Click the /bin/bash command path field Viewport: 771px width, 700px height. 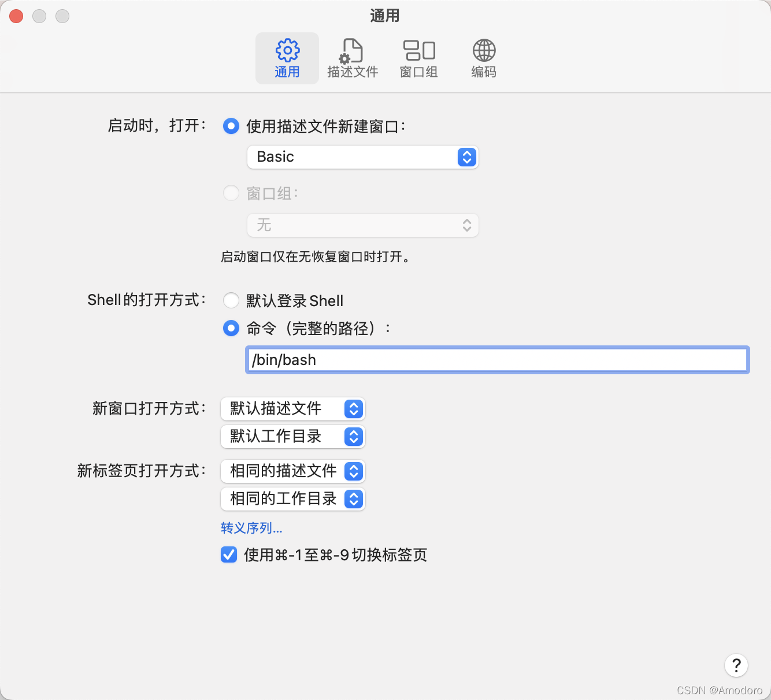498,360
